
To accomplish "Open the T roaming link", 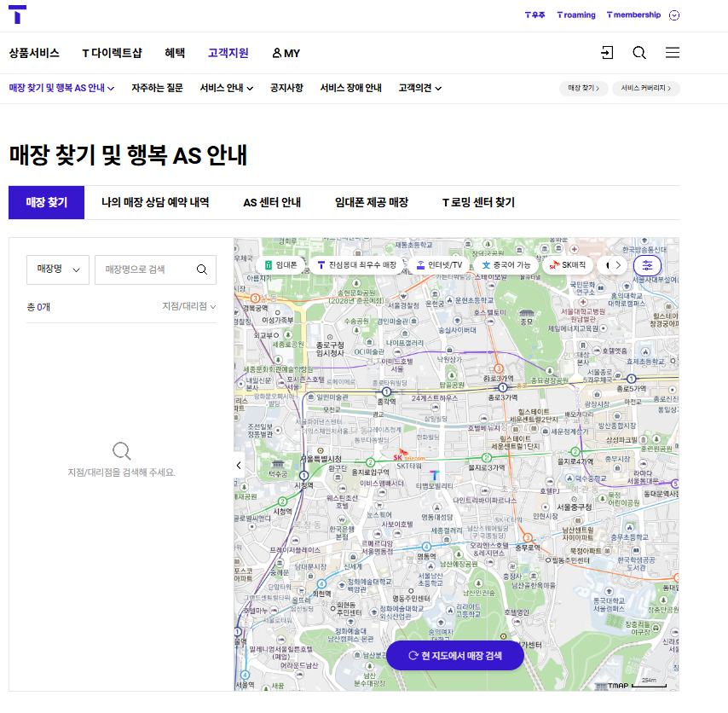I will [x=576, y=14].
